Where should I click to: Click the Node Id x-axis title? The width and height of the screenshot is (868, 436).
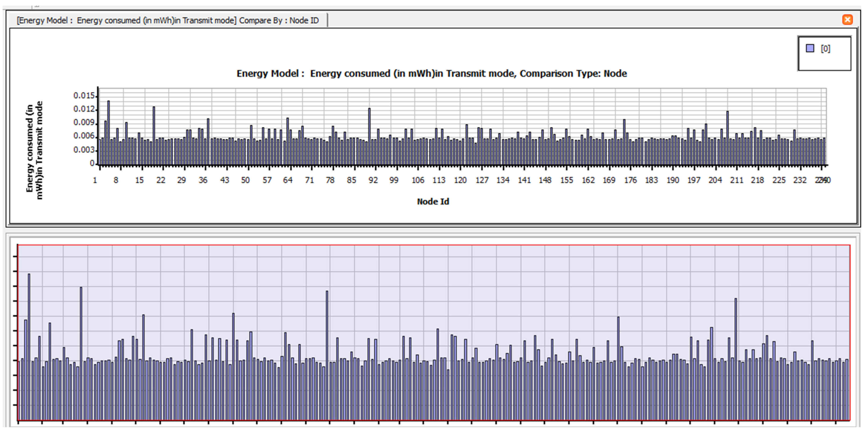(433, 202)
